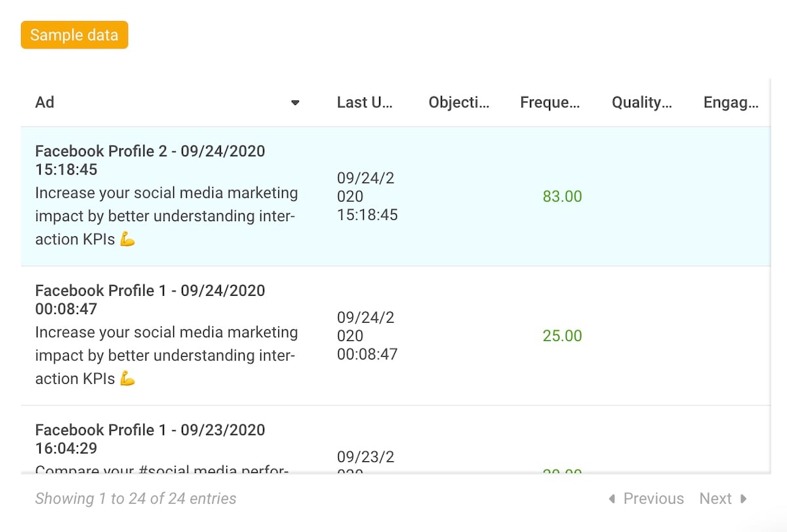The width and height of the screenshot is (787, 532).
Task: Click the Next pagination link
Action: (716, 499)
